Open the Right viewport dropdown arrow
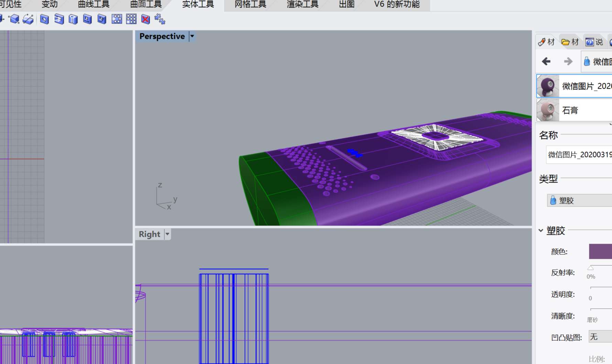 click(167, 234)
